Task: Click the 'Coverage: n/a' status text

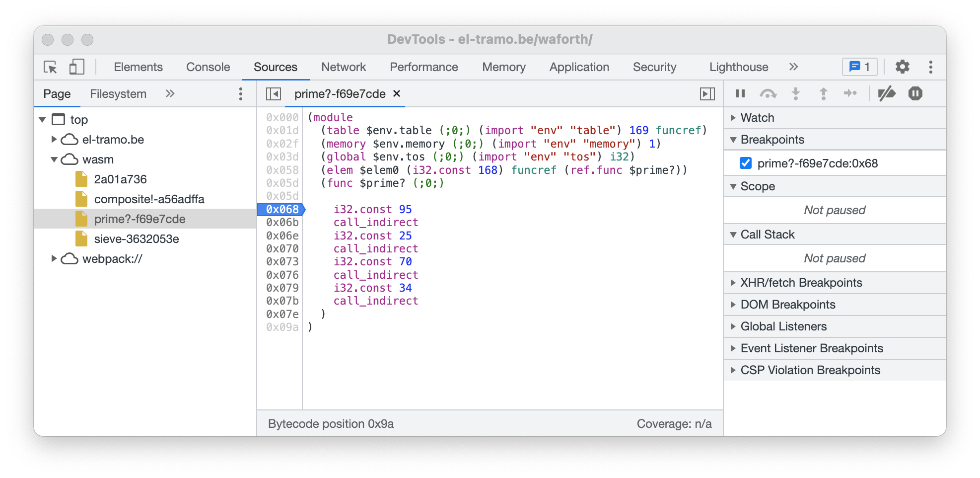Action: 674,424
